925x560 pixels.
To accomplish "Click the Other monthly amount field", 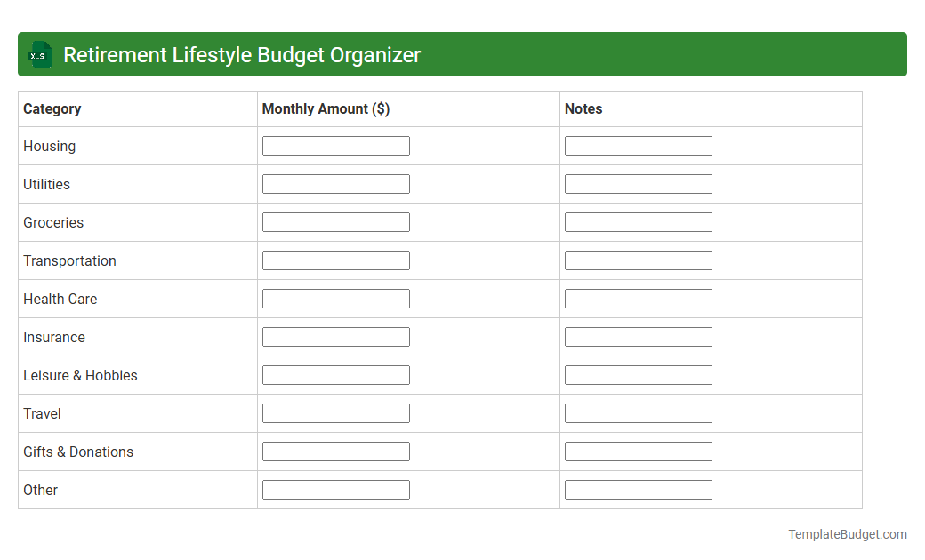I will (335, 489).
